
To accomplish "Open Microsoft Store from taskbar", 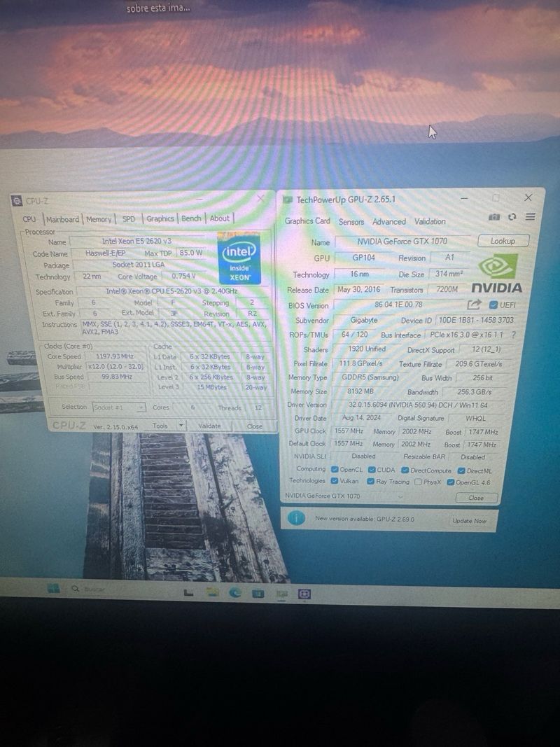I will (258, 593).
